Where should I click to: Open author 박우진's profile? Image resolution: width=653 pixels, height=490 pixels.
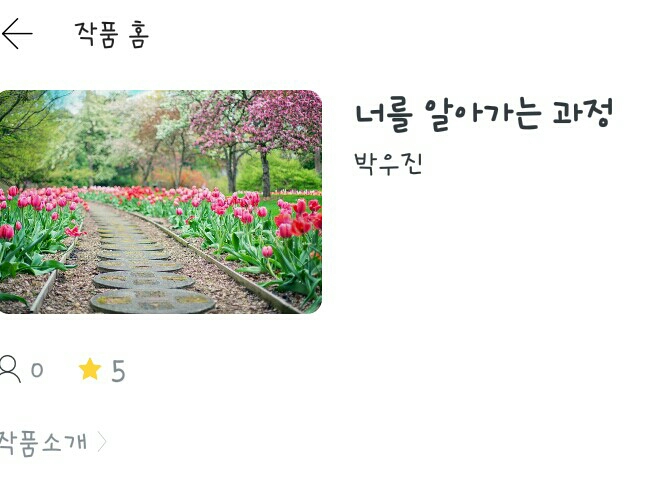coord(388,164)
